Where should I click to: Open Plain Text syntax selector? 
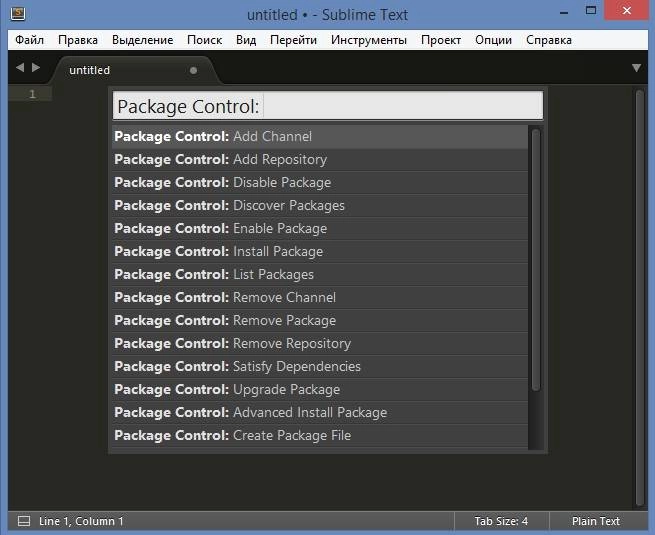pos(596,521)
